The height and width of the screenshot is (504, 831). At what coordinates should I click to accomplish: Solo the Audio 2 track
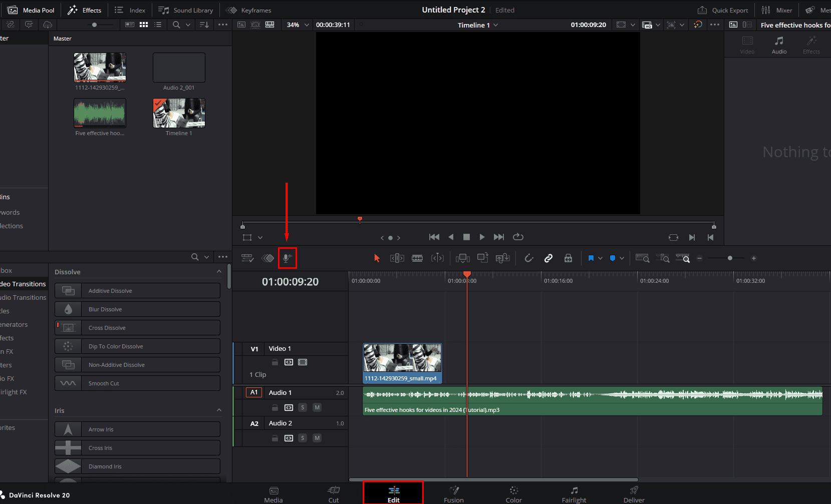click(x=303, y=438)
